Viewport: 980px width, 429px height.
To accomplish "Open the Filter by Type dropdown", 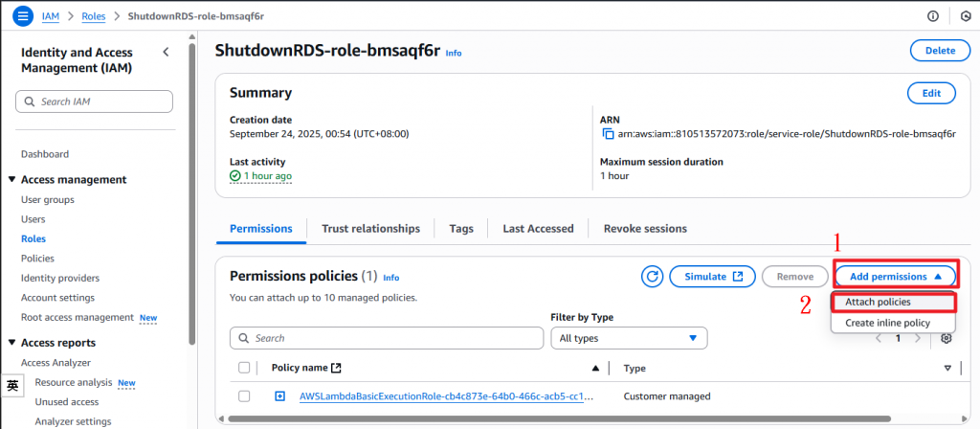I will [629, 338].
